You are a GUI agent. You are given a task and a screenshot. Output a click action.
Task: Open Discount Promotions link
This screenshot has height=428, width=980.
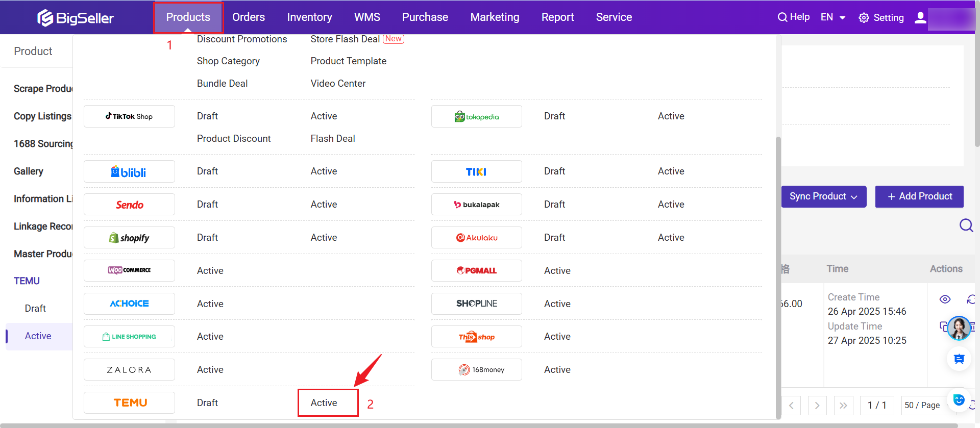coord(242,39)
